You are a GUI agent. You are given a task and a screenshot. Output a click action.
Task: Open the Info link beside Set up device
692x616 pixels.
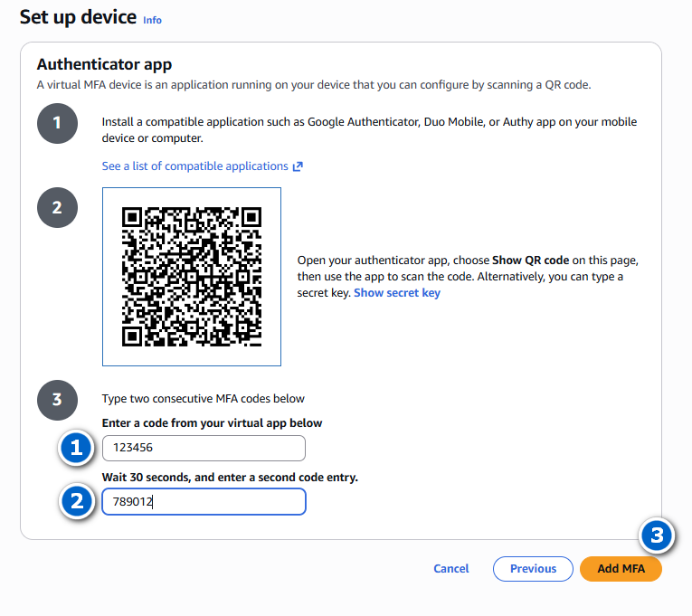152,20
